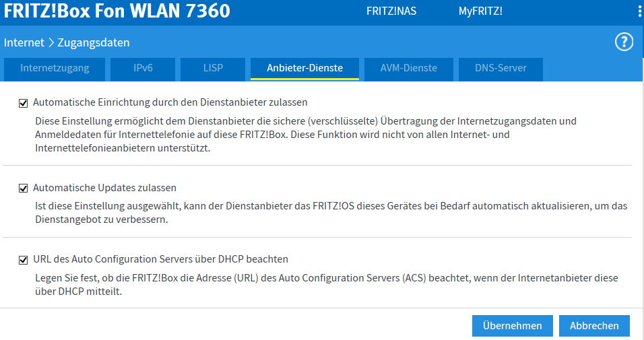Open the FRITZ!NAS link
This screenshot has height=340, width=644.
click(x=389, y=11)
